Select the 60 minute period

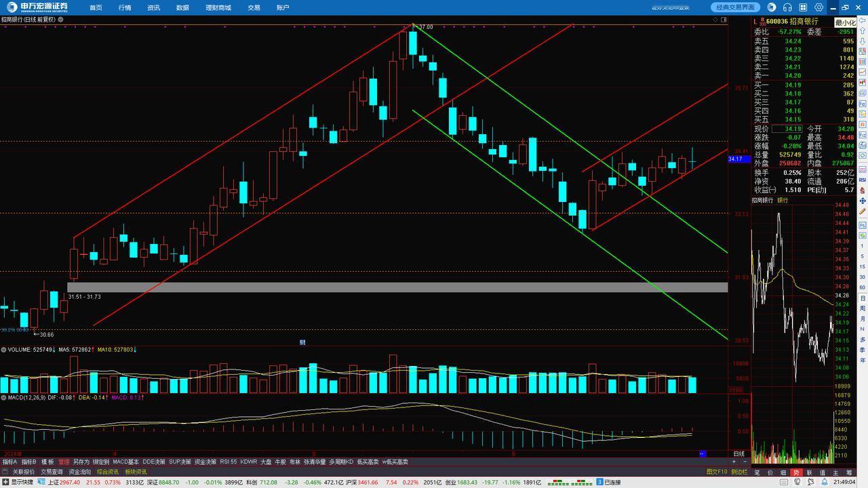(863, 287)
